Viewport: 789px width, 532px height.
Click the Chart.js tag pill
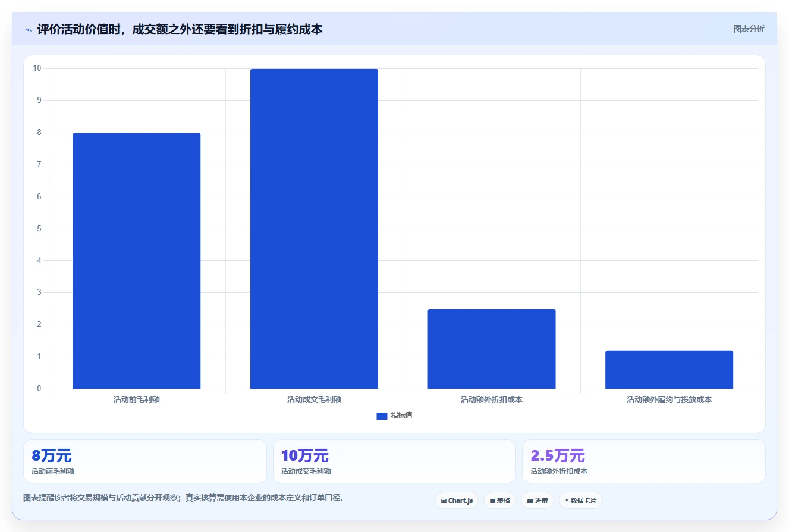457,500
